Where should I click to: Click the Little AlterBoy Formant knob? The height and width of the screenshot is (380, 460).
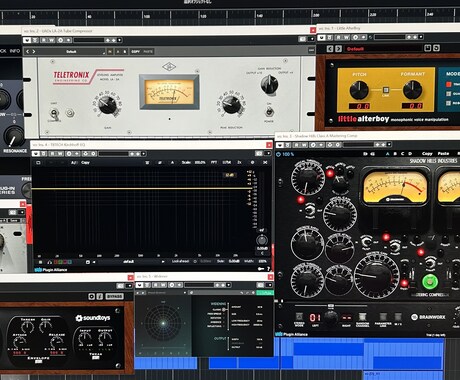click(412, 89)
